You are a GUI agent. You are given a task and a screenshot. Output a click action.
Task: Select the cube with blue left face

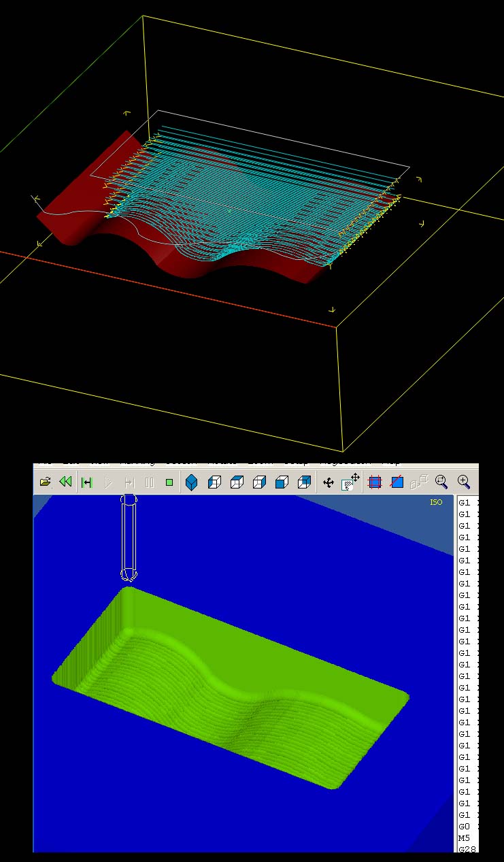pyautogui.click(x=214, y=482)
